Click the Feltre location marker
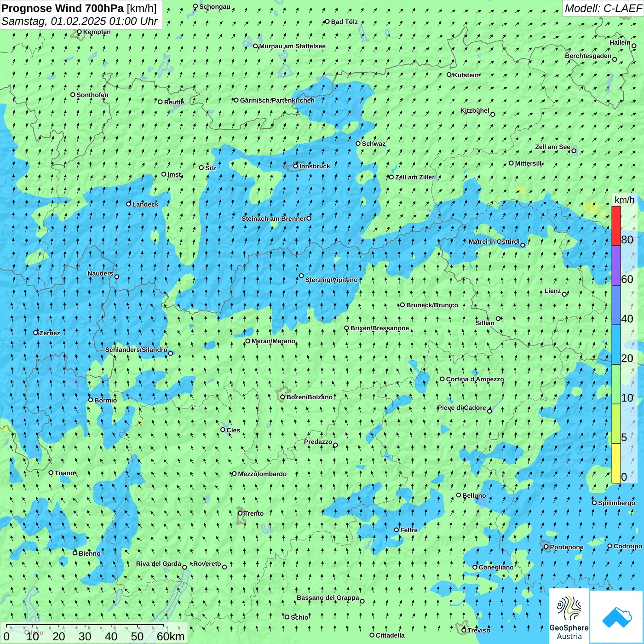The image size is (644, 644). point(396,530)
